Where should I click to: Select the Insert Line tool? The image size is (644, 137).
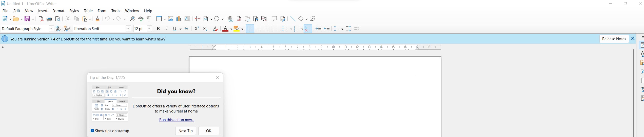click(293, 19)
